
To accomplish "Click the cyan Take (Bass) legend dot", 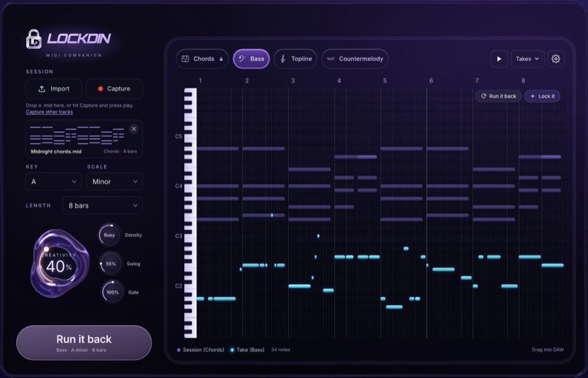I will click(x=232, y=350).
